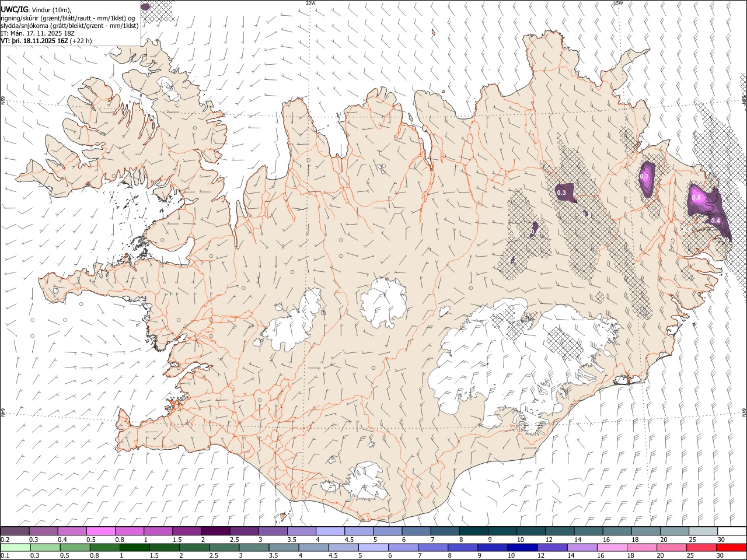Click the 0.3 value on the map's purple cell

click(561, 192)
